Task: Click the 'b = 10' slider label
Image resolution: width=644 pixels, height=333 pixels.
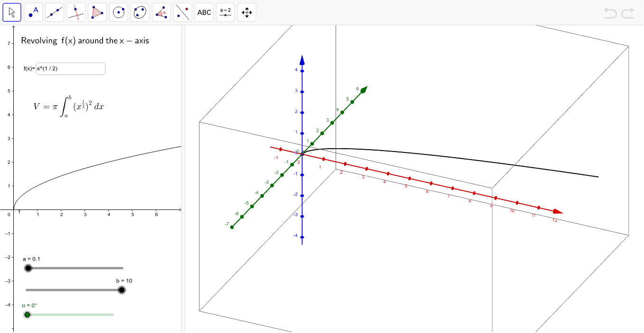Action: tap(124, 281)
